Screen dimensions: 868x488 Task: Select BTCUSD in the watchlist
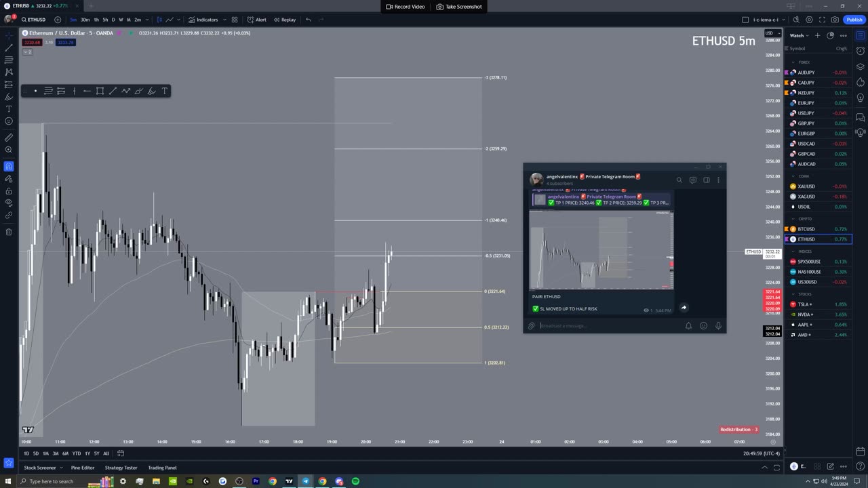click(x=818, y=229)
